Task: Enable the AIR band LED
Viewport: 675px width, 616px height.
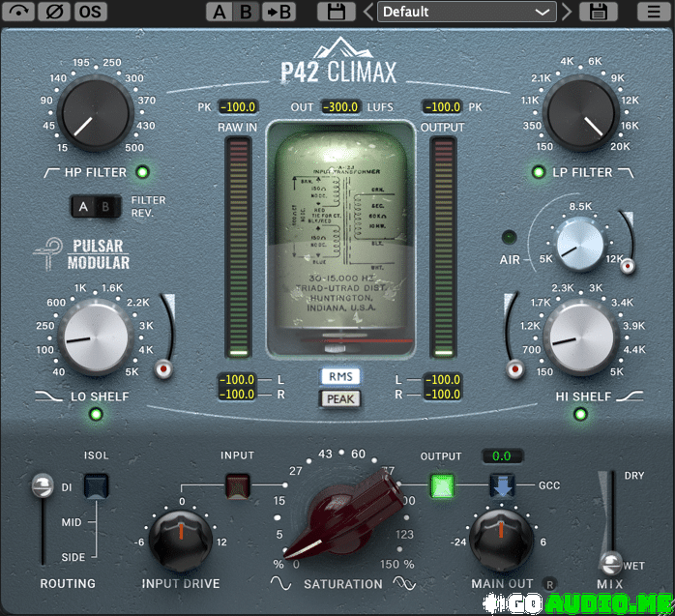Action: 510,237
